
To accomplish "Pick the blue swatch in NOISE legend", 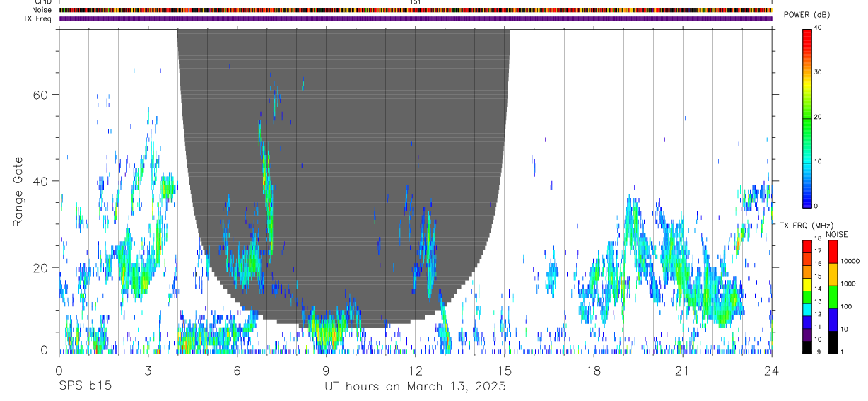I will tap(833, 320).
